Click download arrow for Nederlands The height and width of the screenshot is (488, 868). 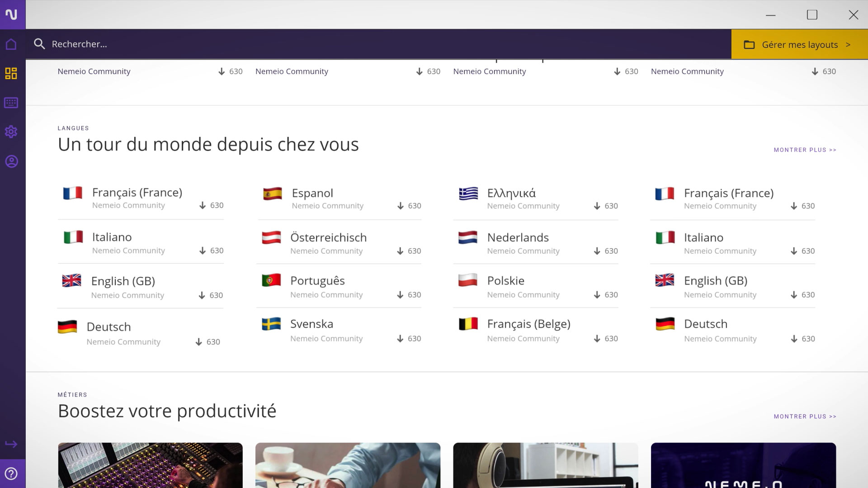point(597,251)
